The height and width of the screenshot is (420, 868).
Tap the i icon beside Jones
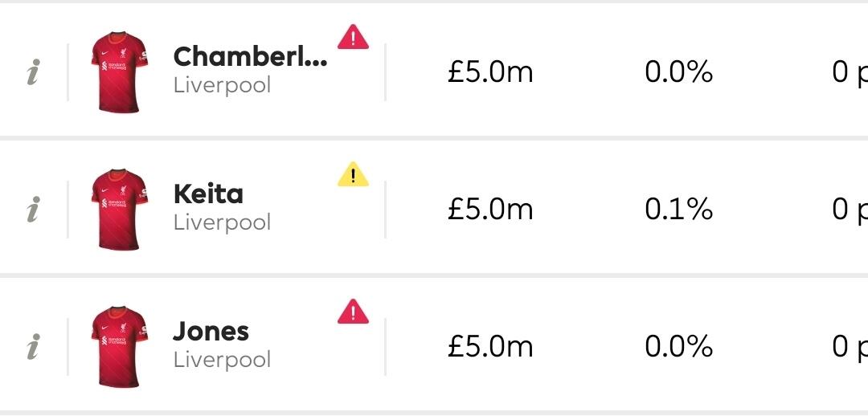[33, 348]
